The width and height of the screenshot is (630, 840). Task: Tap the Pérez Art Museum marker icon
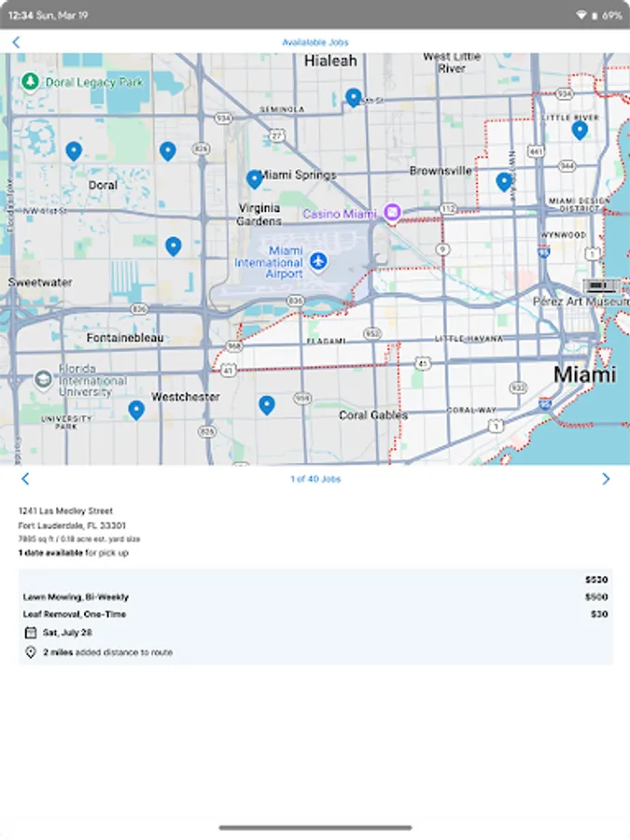coord(601,287)
